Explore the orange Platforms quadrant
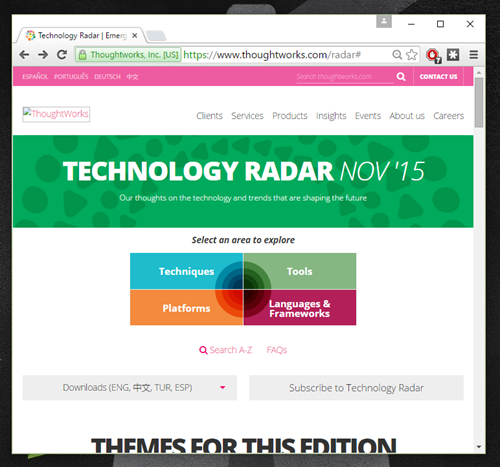The width and height of the screenshot is (500, 467). [186, 308]
